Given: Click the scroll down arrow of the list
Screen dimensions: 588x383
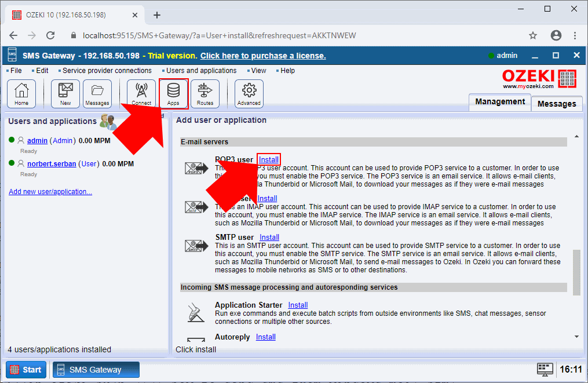Looking at the screenshot, I should 576,337.
